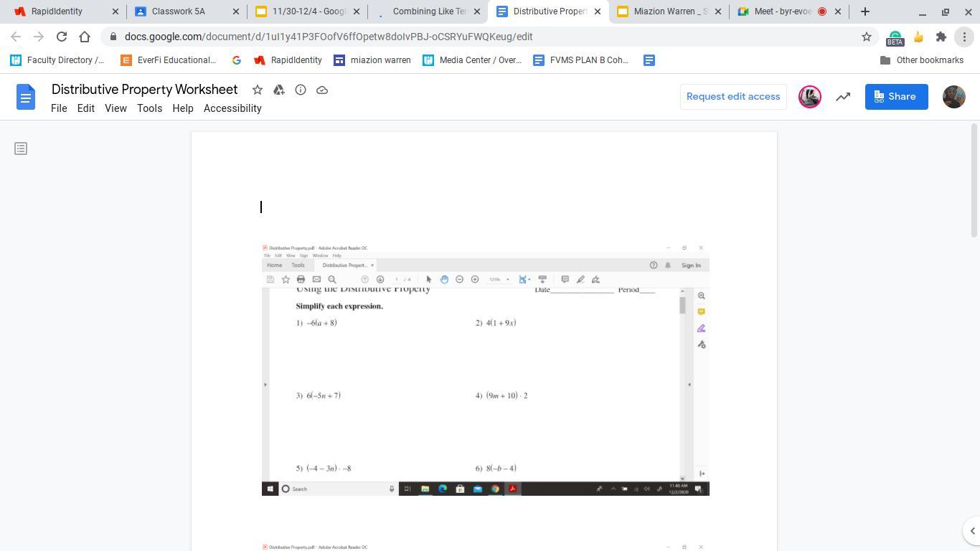
Task: Click the BETA extension icon
Action: click(x=895, y=37)
